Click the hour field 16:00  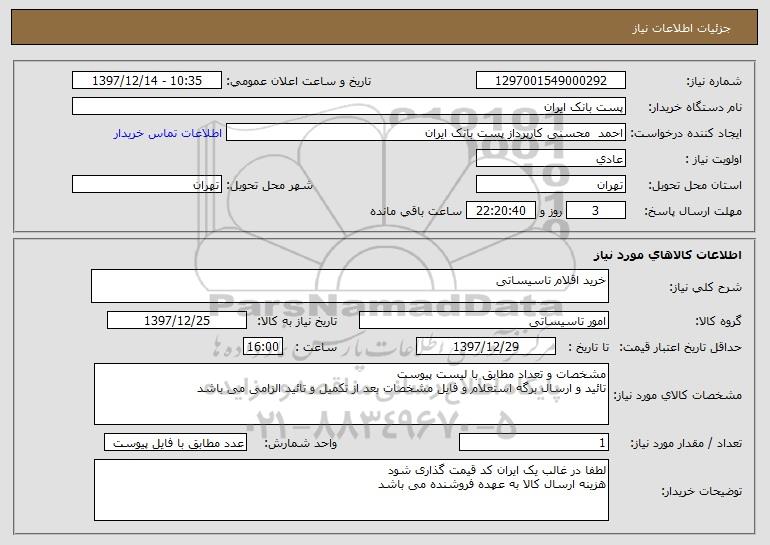pos(263,347)
